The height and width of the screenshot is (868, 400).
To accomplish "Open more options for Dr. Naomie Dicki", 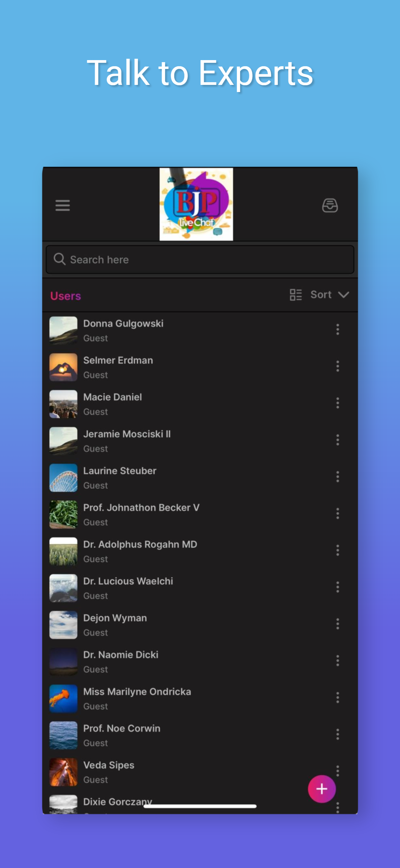I will point(337,661).
